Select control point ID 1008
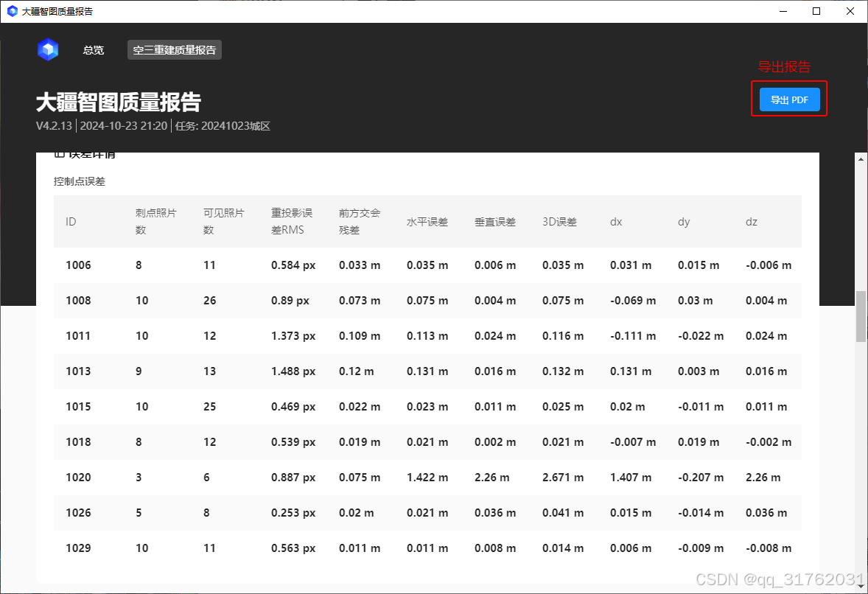 [x=78, y=301]
